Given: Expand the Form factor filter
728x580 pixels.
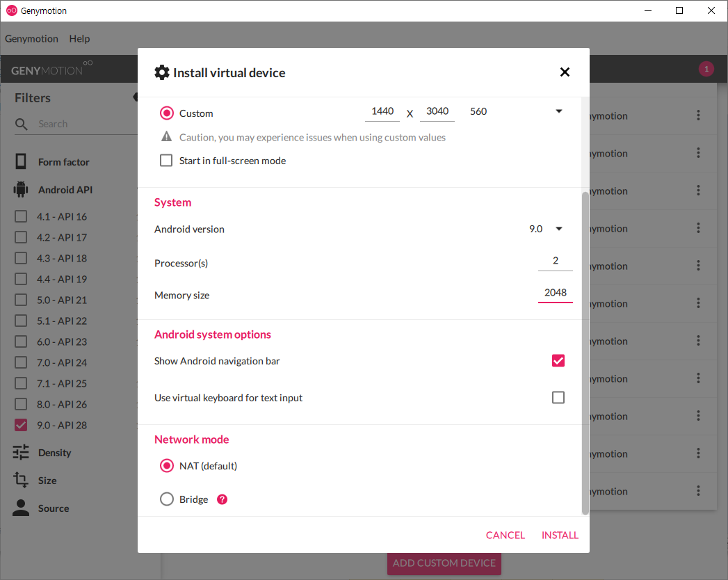Looking at the screenshot, I should pos(63,162).
